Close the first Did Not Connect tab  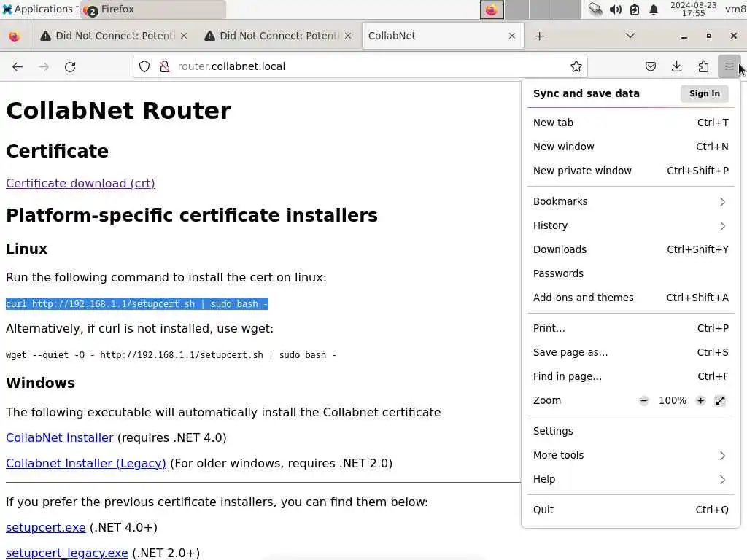pos(184,36)
